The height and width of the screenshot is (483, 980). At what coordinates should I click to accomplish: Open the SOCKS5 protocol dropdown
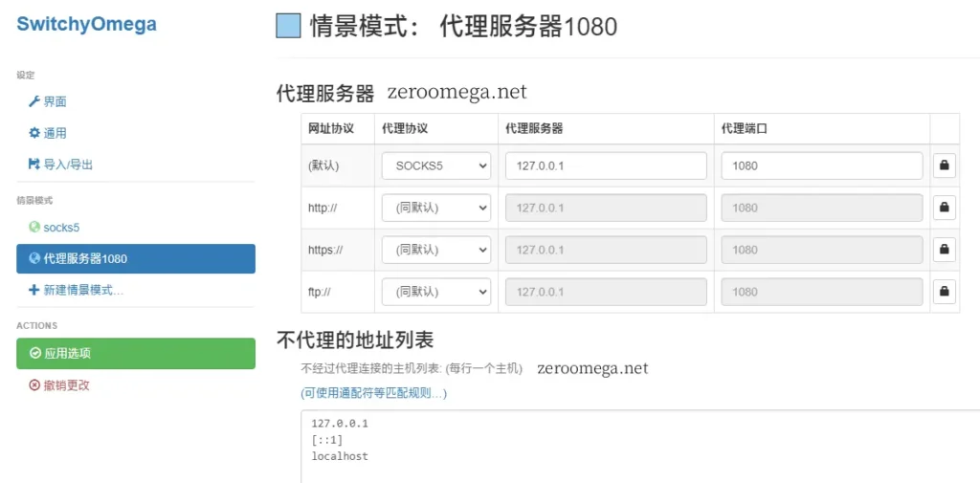[435, 165]
